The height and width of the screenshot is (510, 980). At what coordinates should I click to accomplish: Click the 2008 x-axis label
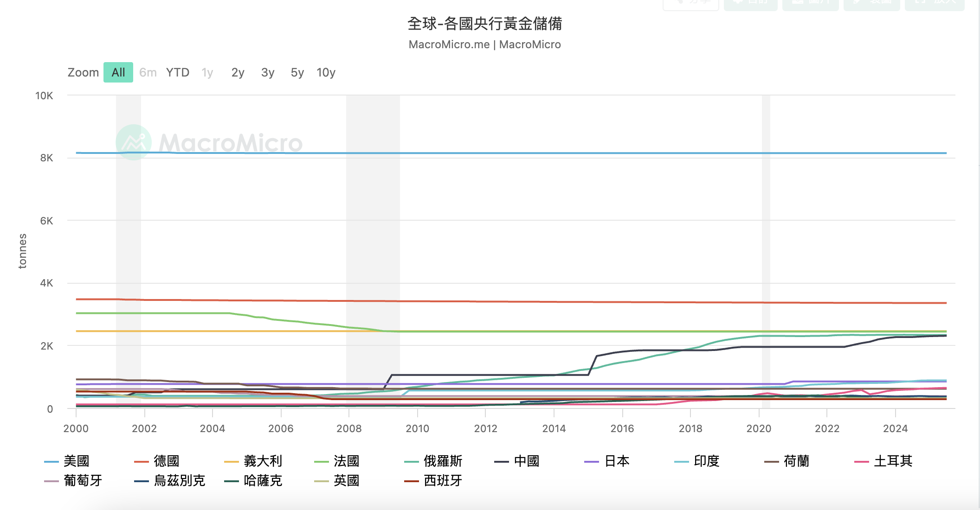(x=349, y=428)
